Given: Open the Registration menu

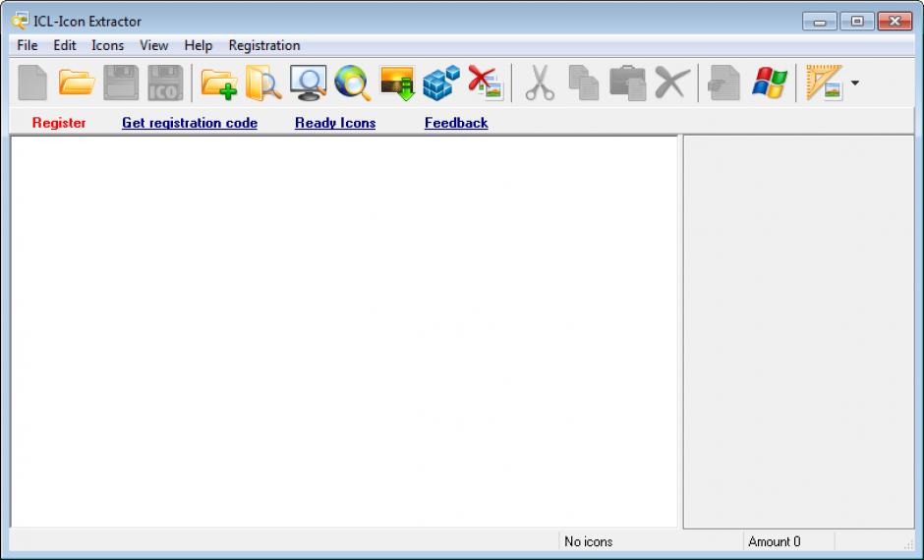Looking at the screenshot, I should (264, 45).
